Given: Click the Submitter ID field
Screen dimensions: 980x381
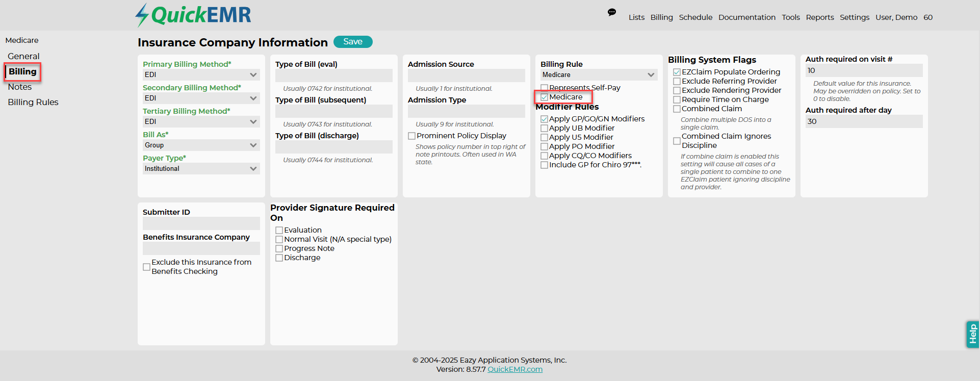Looking at the screenshot, I should click(x=201, y=223).
